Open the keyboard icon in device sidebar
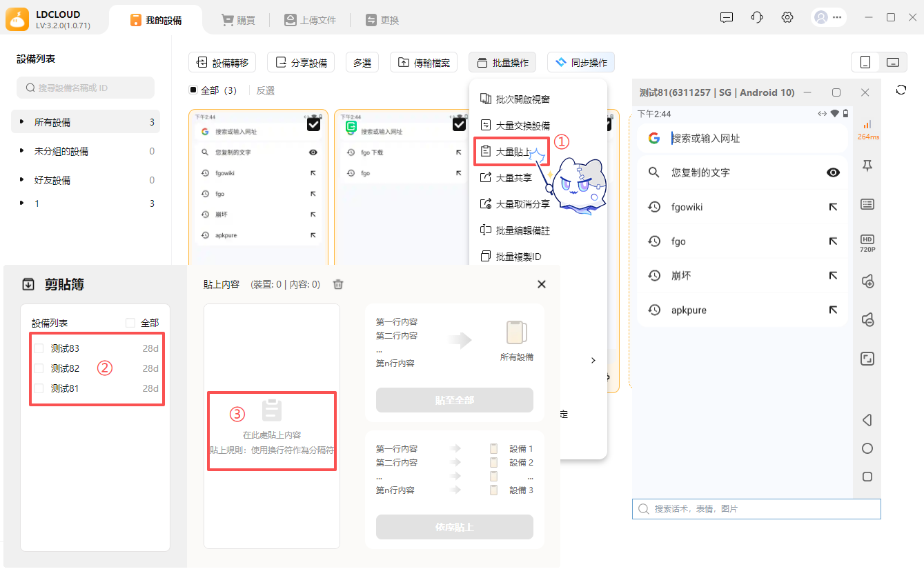 [x=867, y=204]
